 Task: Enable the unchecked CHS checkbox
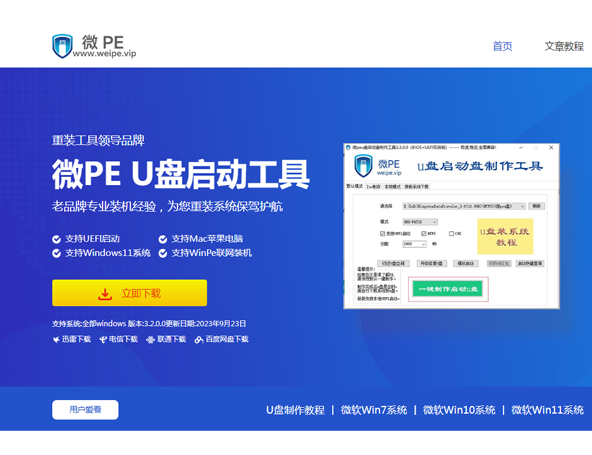click(451, 234)
